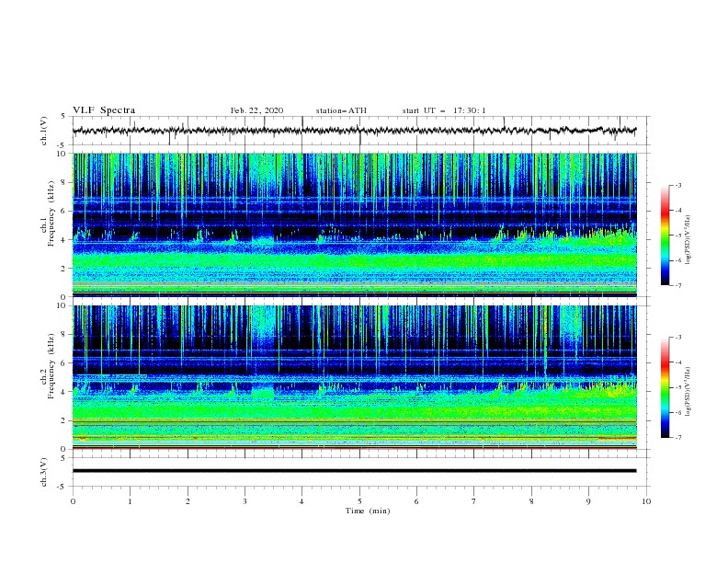Click the log(PSD) label beside ch.1 color bar

(688, 240)
